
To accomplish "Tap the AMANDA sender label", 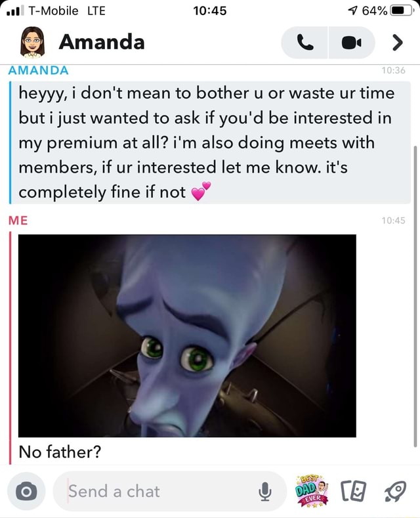I will pyautogui.click(x=38, y=70).
